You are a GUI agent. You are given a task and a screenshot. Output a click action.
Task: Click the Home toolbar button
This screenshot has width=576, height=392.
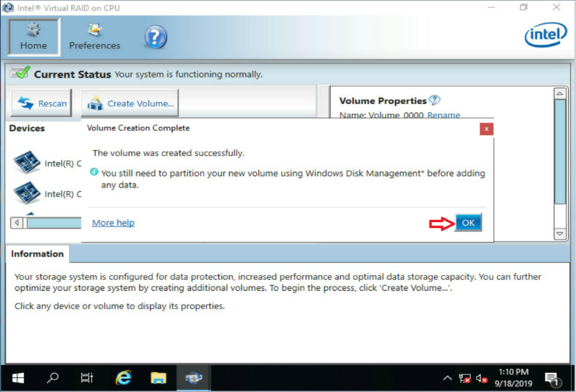(x=34, y=37)
